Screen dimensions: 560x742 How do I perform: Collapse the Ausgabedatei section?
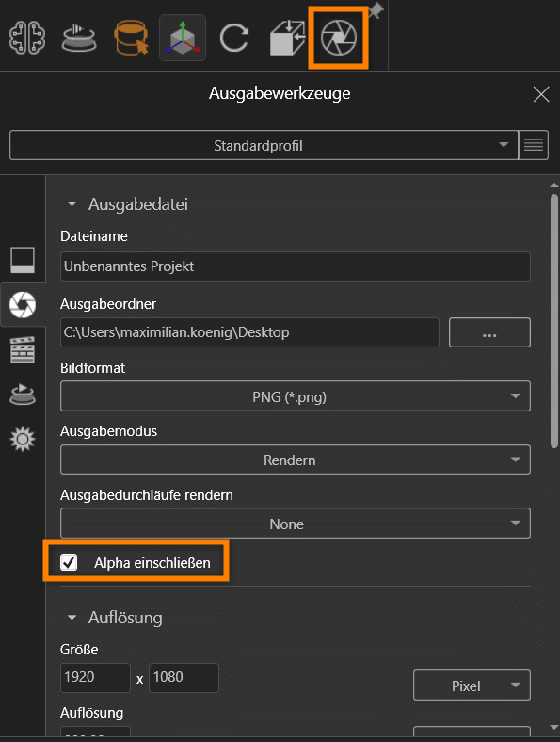(72, 204)
